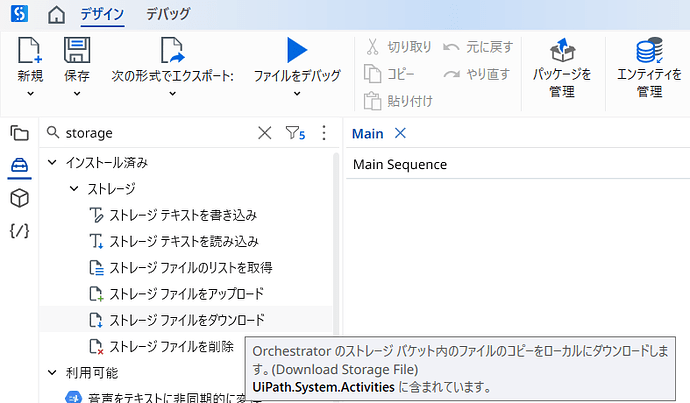Open the activities toolbox sidebar icon
Image resolution: width=690 pixels, height=403 pixels.
(19, 166)
